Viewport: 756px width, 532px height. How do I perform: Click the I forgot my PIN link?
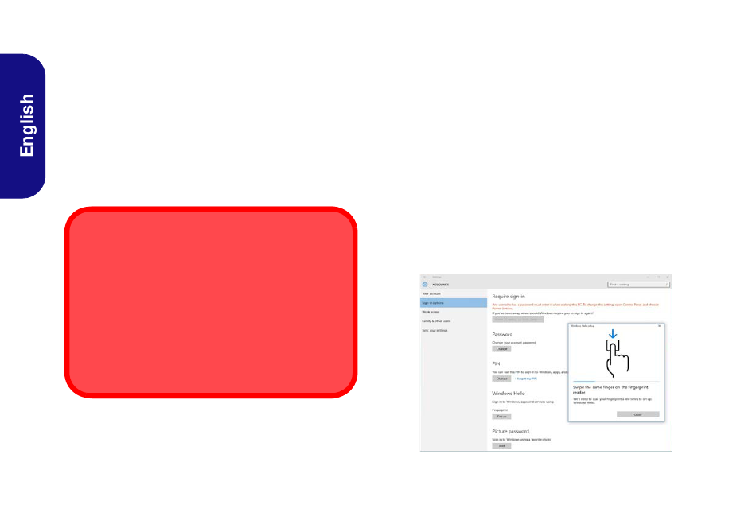click(526, 379)
